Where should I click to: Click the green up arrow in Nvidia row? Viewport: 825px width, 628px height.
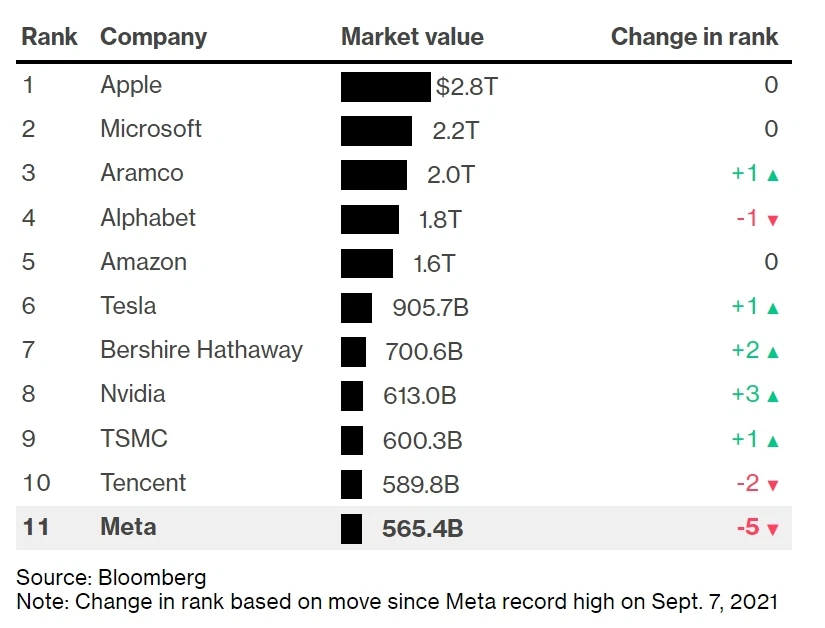[x=772, y=396]
